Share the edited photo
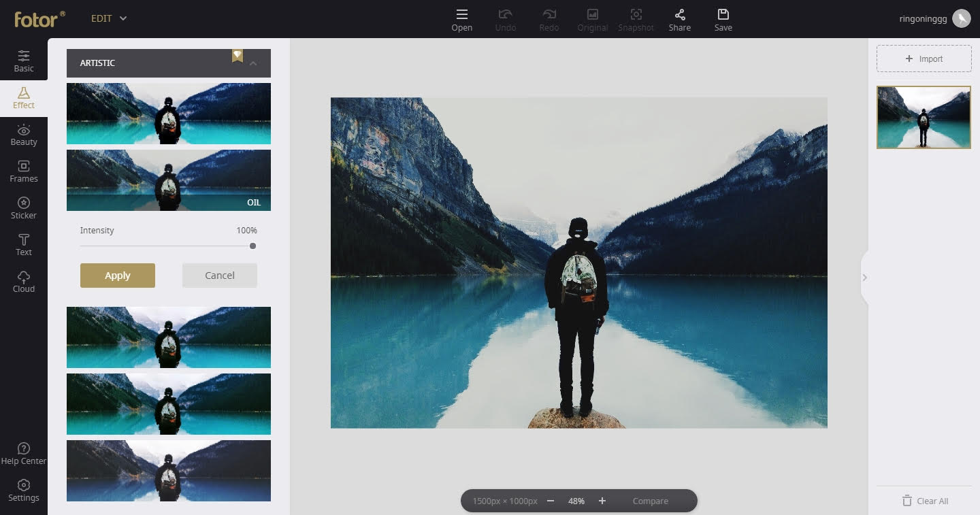The height and width of the screenshot is (515, 980). tap(680, 20)
